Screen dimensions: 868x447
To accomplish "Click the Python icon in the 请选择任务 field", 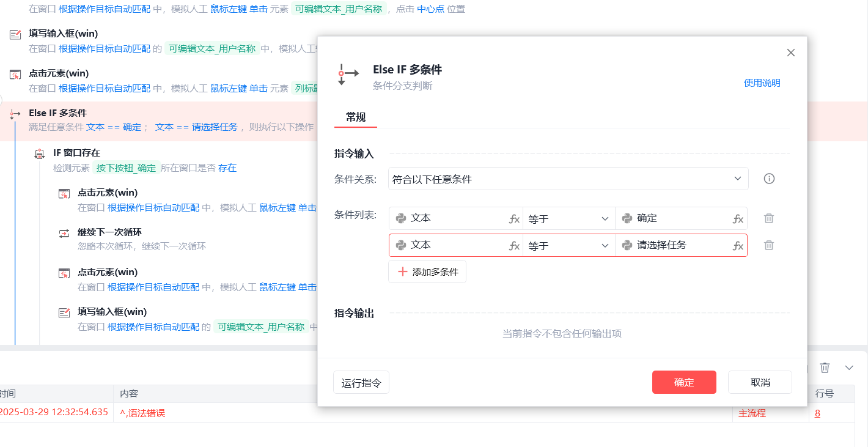I will pyautogui.click(x=627, y=245).
